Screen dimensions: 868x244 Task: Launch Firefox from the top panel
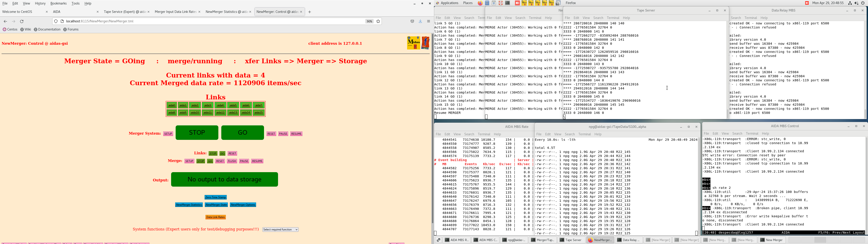tap(480, 3)
